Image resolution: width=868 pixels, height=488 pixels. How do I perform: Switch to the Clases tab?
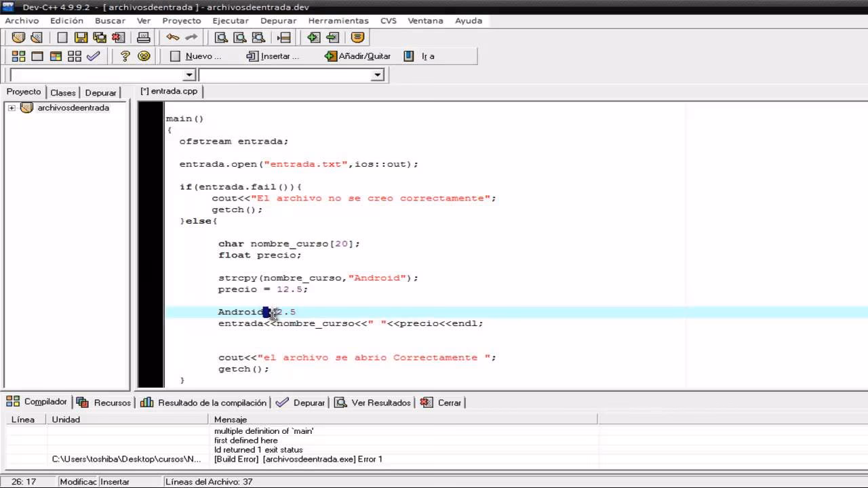tap(63, 93)
